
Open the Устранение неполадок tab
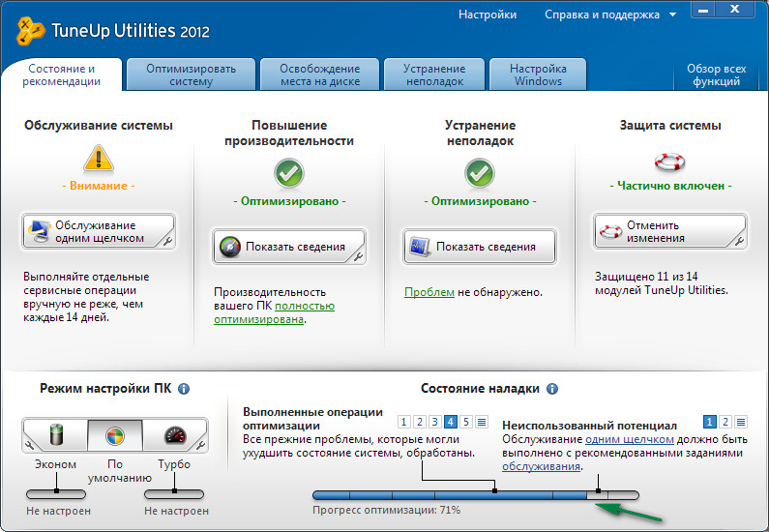pos(434,75)
